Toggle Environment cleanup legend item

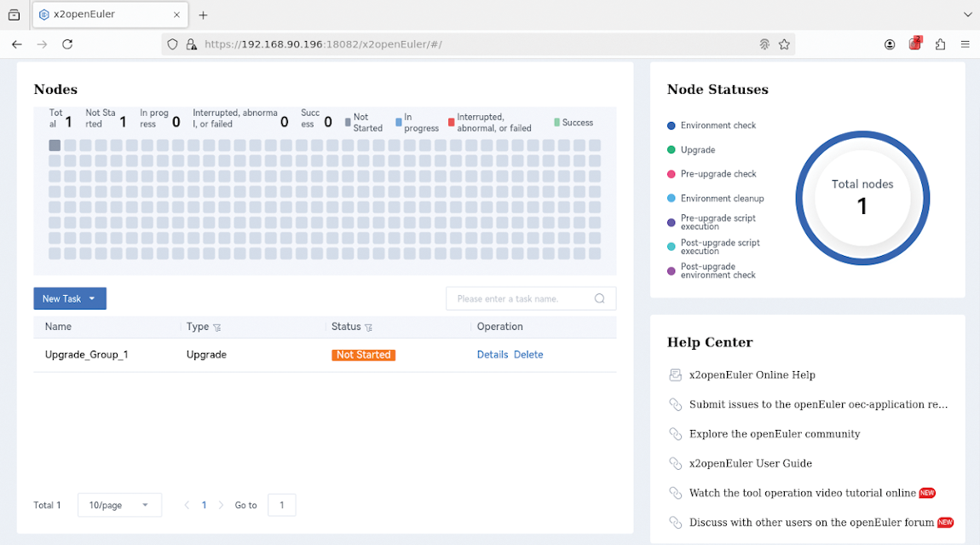(715, 199)
